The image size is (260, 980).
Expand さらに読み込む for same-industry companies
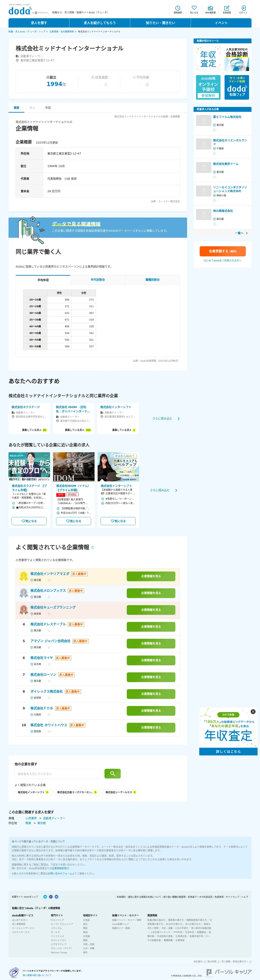click(166, 418)
